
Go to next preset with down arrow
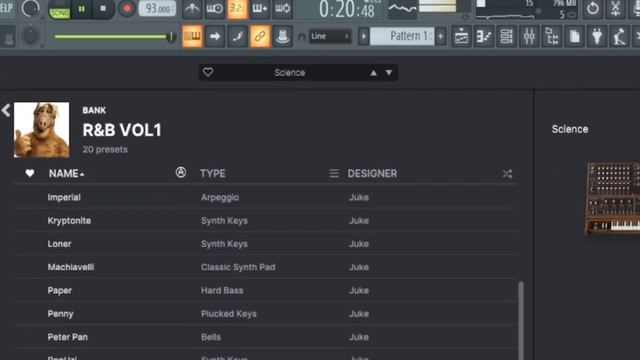tap(389, 73)
